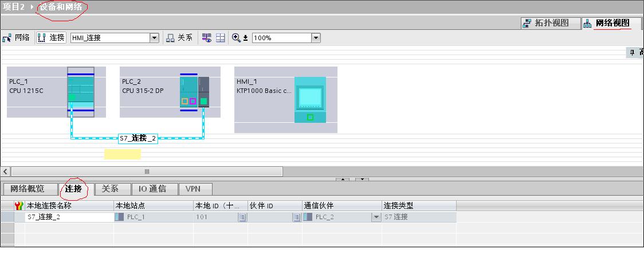Click the green Ethernet port on HMI_1
The image size is (644, 280).
point(310,117)
